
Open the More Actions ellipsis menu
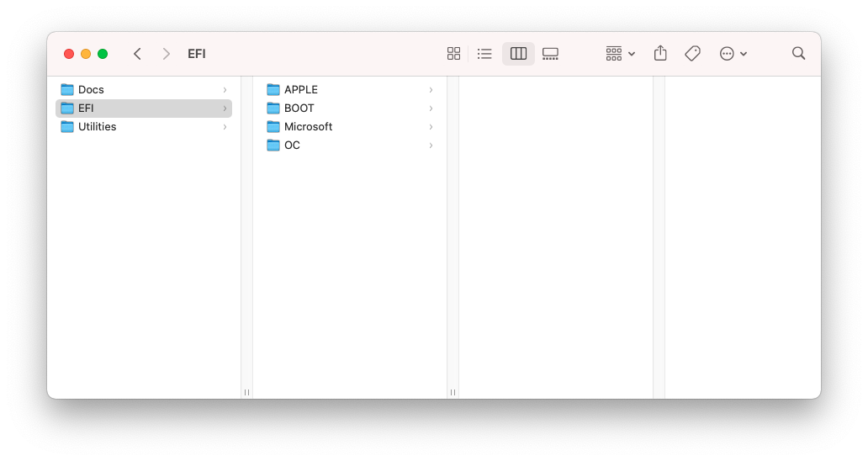point(733,54)
